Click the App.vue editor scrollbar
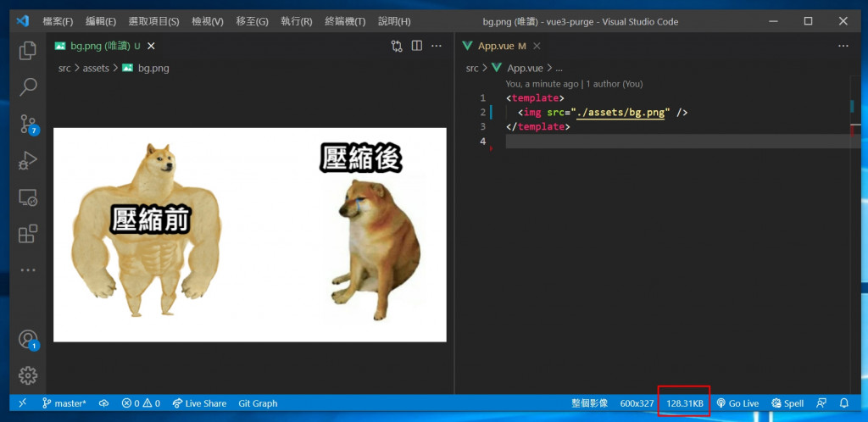This screenshot has height=422, width=868. (x=854, y=235)
